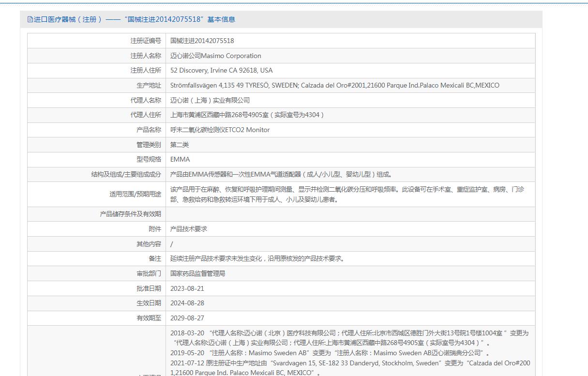The image size is (588, 376).
Task: Click the production address with Strömfallsvägen text
Action: (334, 86)
